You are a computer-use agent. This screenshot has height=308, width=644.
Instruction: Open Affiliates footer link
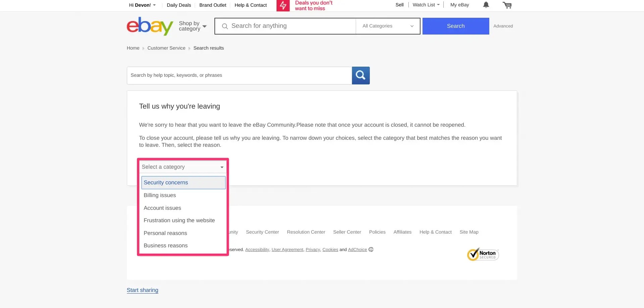tap(402, 232)
